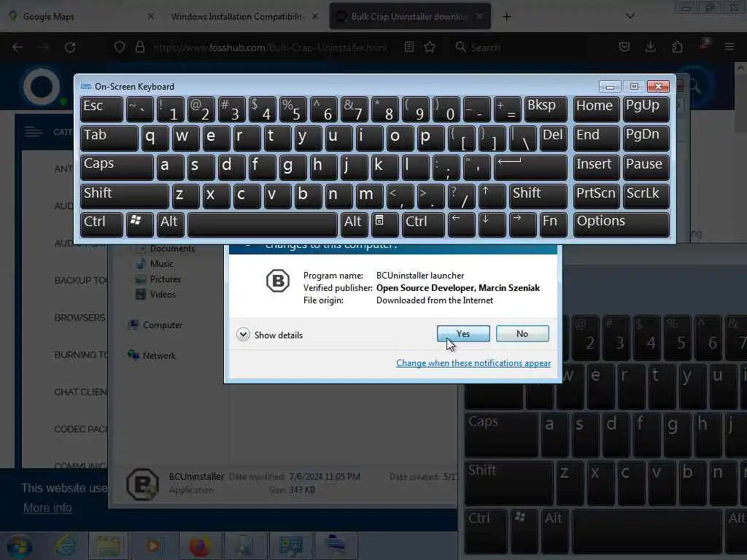Click the up arrow key on On-Screen Keyboard
Screen dimensions: 747x560
click(x=492, y=196)
